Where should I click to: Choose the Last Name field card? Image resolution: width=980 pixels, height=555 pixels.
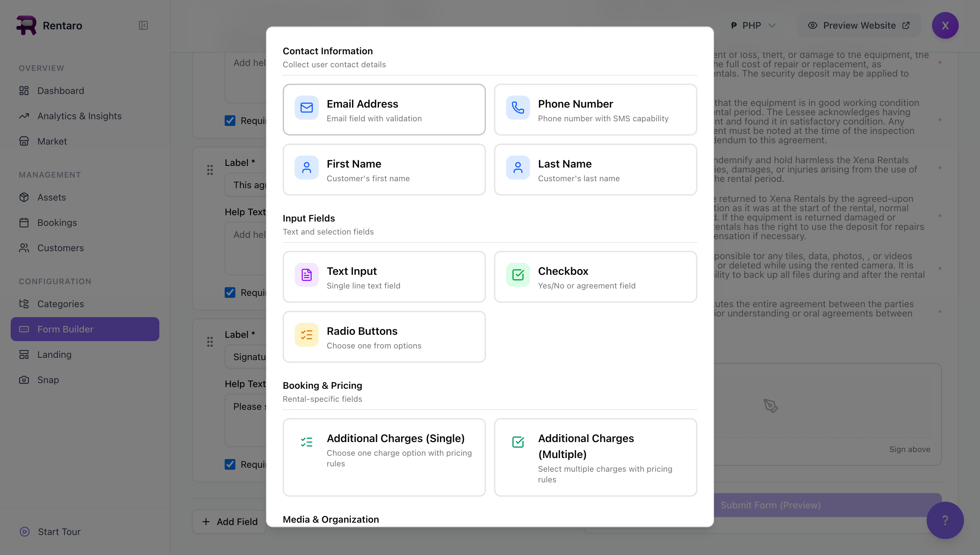595,170
